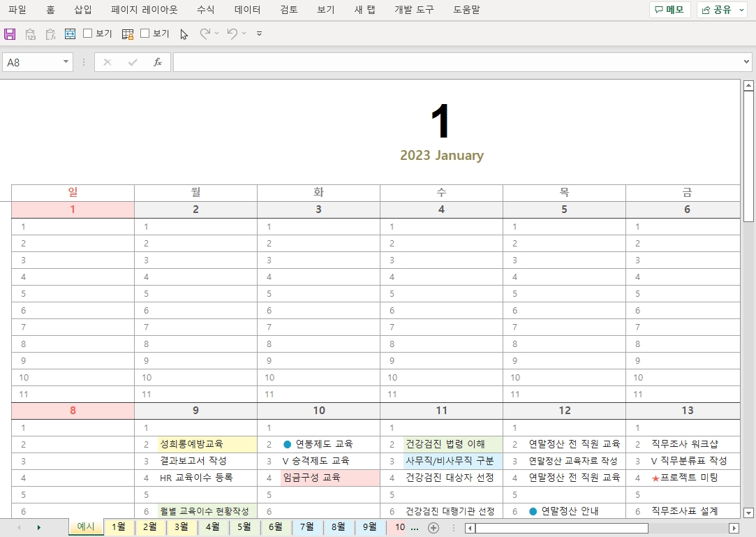The width and height of the screenshot is (756, 537).
Task: Expand the formula bar with the chevron
Action: [746, 61]
